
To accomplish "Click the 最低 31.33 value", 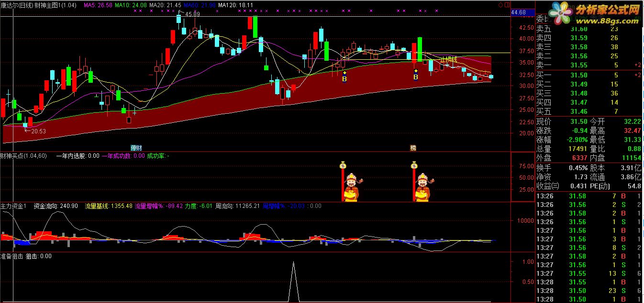I will tap(632, 140).
